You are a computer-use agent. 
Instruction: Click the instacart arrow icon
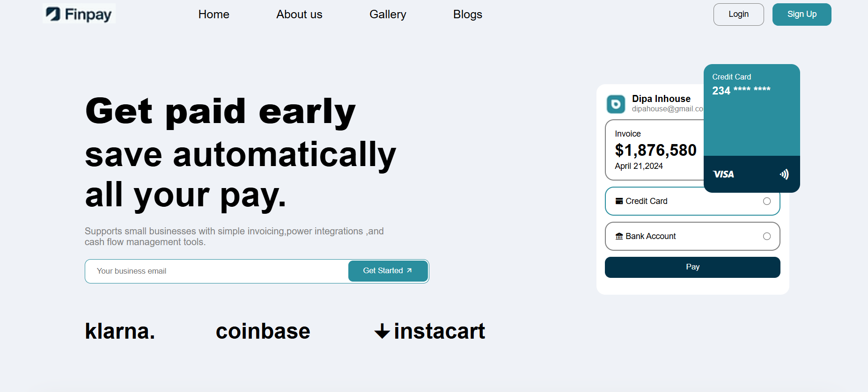pos(382,331)
